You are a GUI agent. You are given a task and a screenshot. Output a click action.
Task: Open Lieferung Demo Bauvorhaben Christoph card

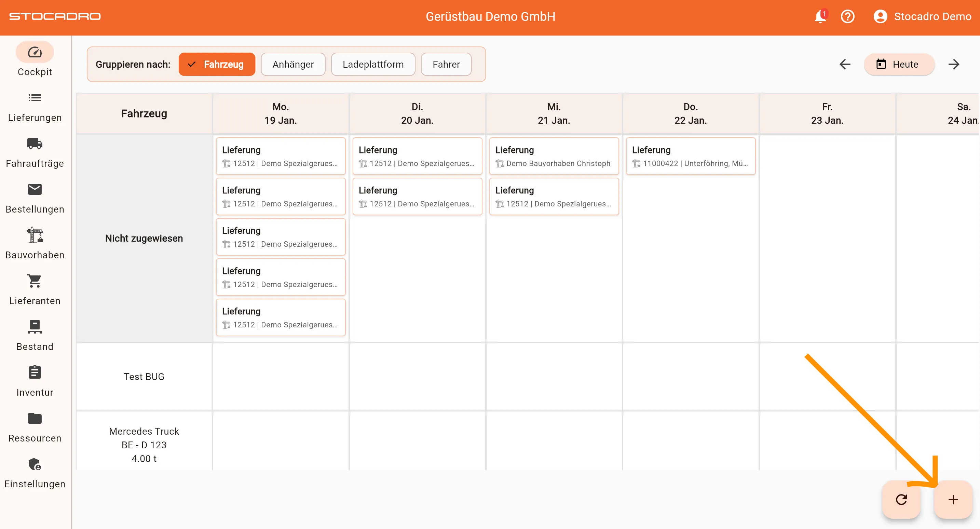click(x=554, y=157)
